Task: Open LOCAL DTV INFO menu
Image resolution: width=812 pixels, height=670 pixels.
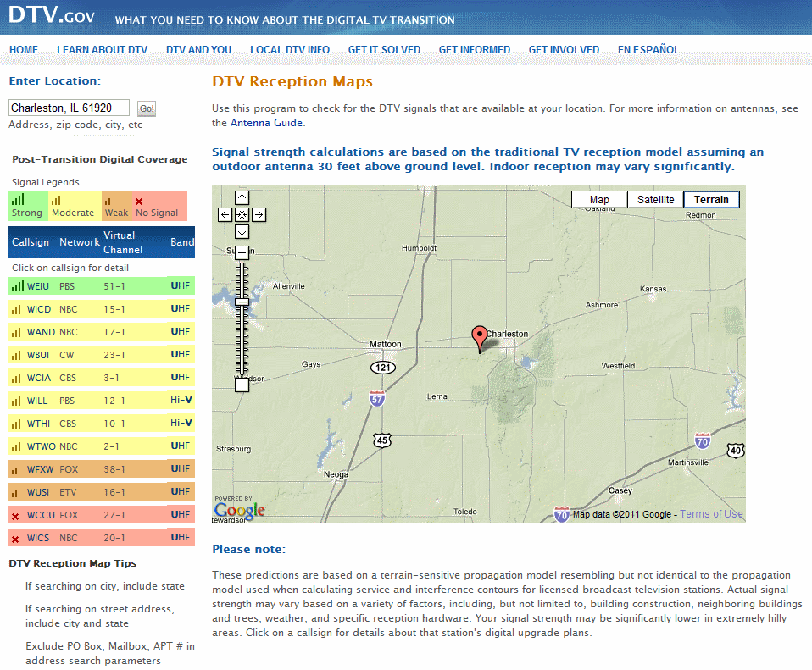Action: 290,50
